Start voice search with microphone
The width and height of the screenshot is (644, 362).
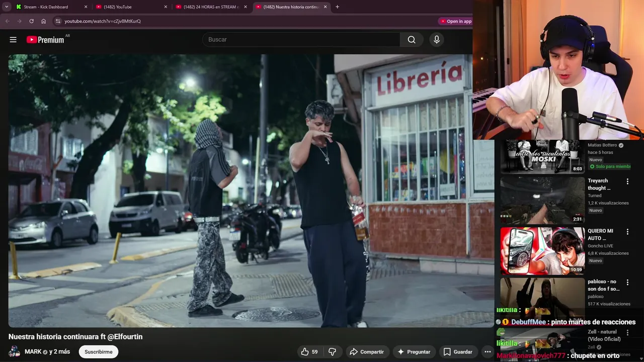(436, 40)
